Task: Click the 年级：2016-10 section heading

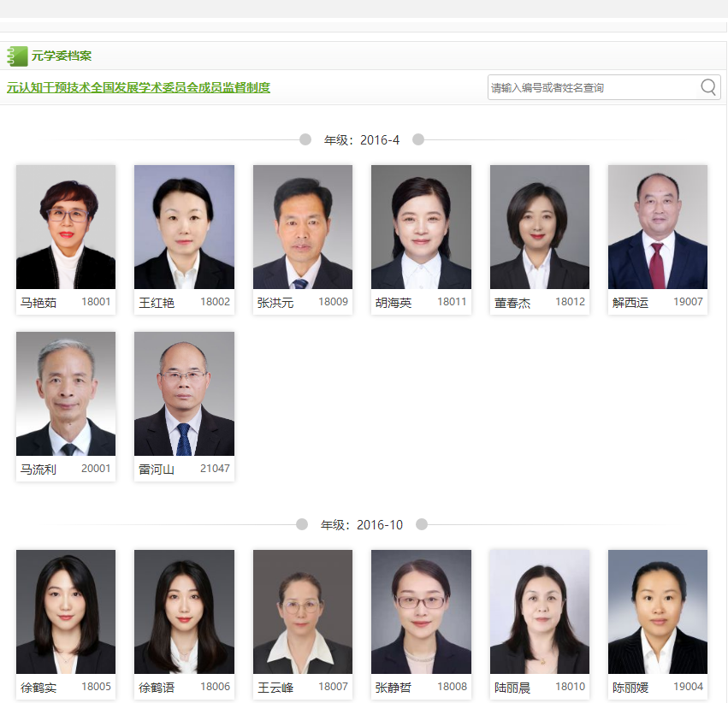Action: pyautogui.click(x=362, y=525)
